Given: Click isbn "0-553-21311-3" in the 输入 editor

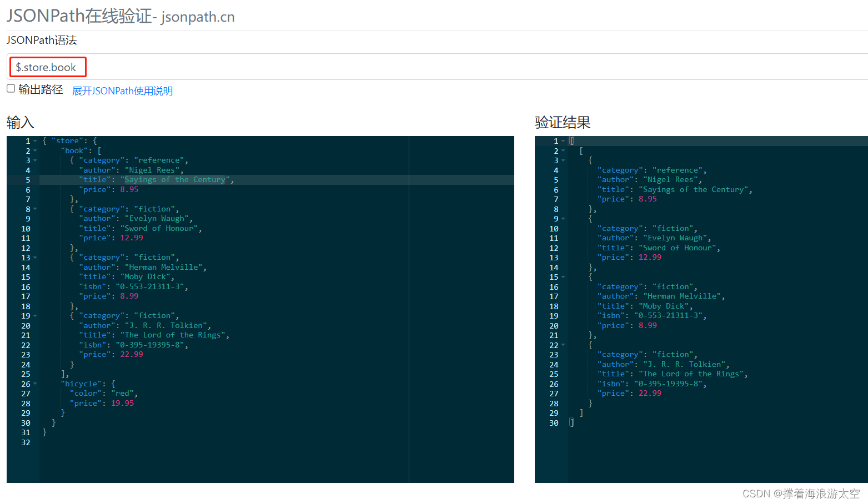Looking at the screenshot, I should point(150,287).
